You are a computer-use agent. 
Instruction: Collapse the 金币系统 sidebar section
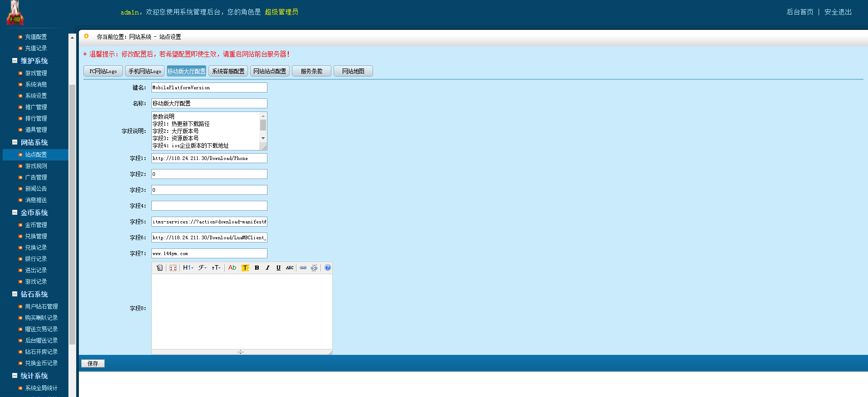15,213
